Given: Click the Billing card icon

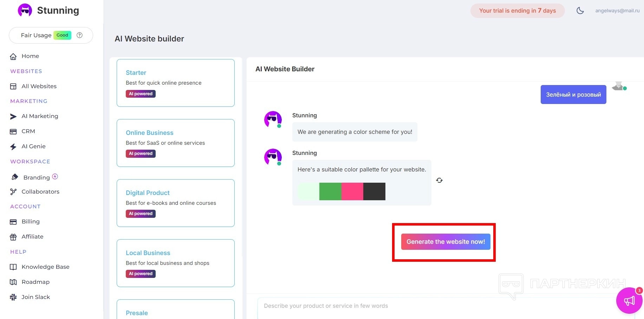Looking at the screenshot, I should [x=13, y=222].
